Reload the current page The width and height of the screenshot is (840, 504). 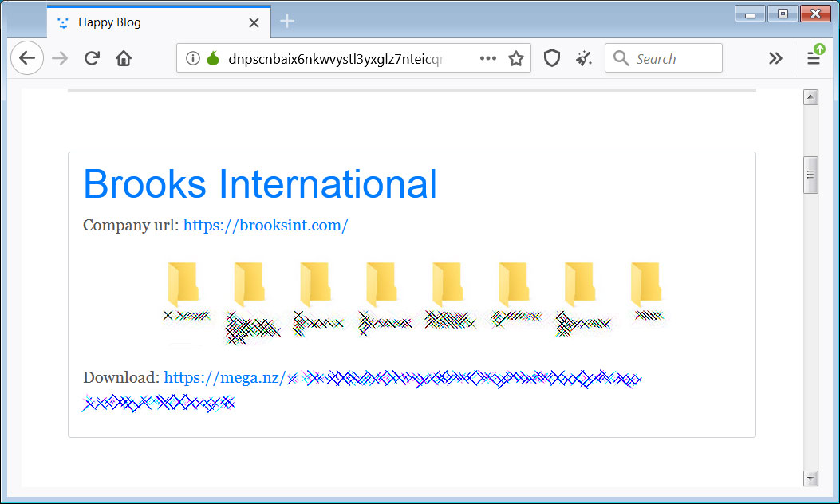coord(93,58)
